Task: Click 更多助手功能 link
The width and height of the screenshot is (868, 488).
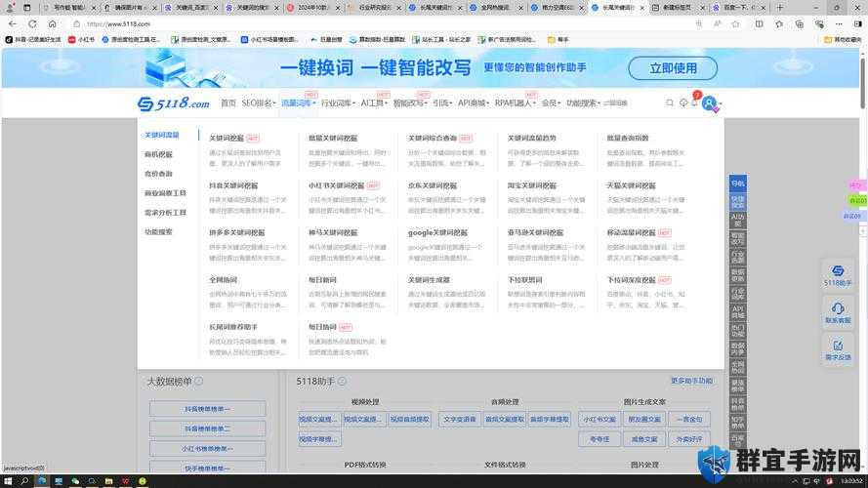Action: 691,381
